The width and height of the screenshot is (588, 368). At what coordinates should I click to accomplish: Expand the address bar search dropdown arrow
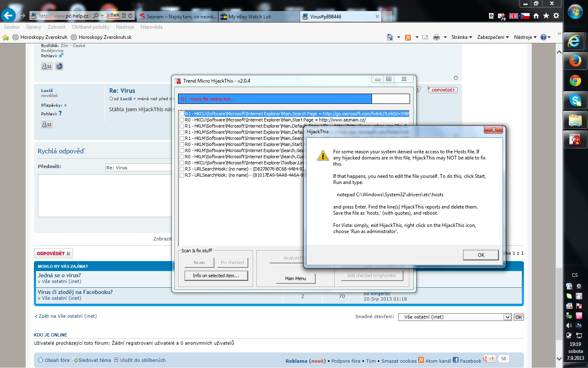click(x=102, y=16)
